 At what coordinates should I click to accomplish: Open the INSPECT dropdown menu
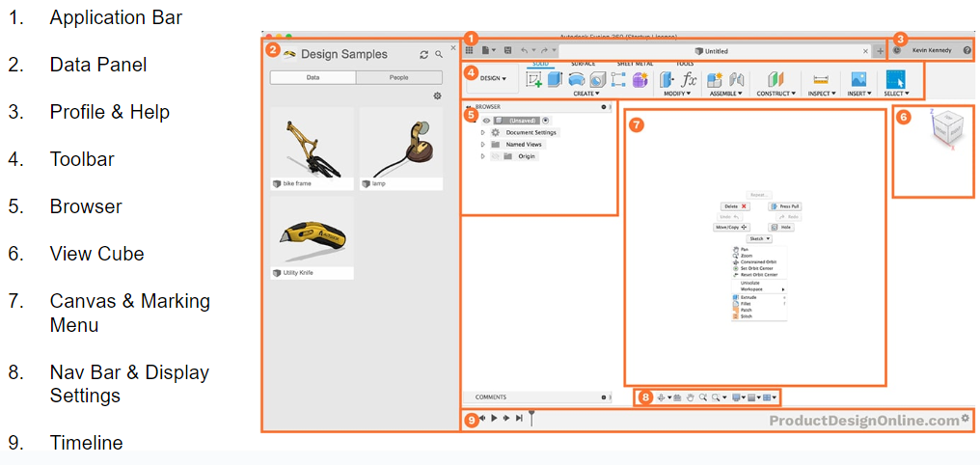click(x=821, y=94)
